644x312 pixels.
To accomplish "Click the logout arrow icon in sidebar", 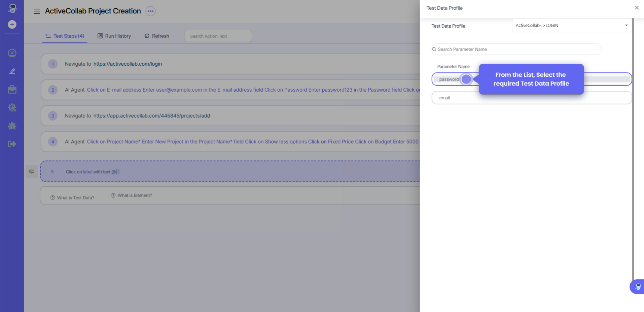I will [12, 144].
